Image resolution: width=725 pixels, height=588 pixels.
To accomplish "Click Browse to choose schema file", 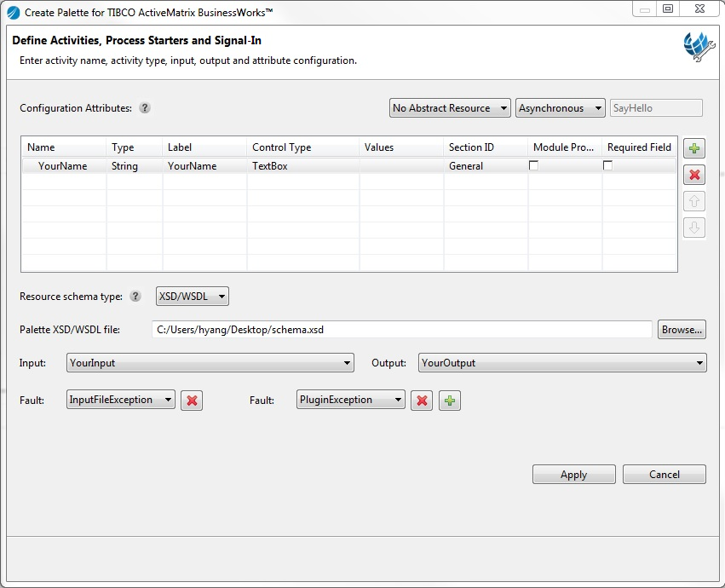I will click(x=682, y=330).
